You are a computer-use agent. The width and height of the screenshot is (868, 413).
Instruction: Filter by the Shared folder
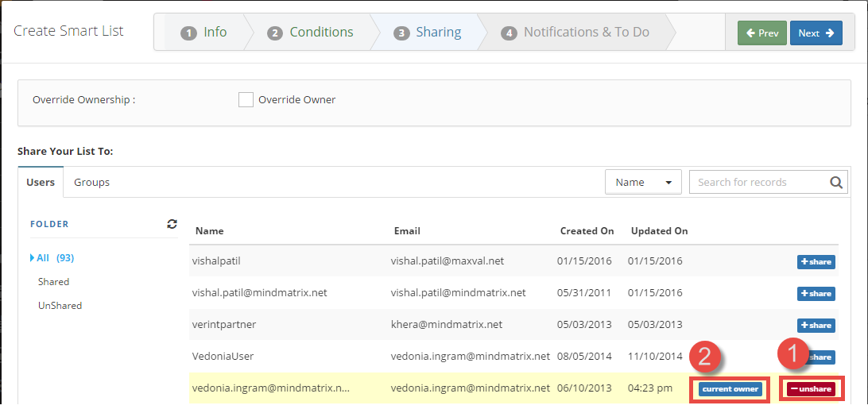53,282
